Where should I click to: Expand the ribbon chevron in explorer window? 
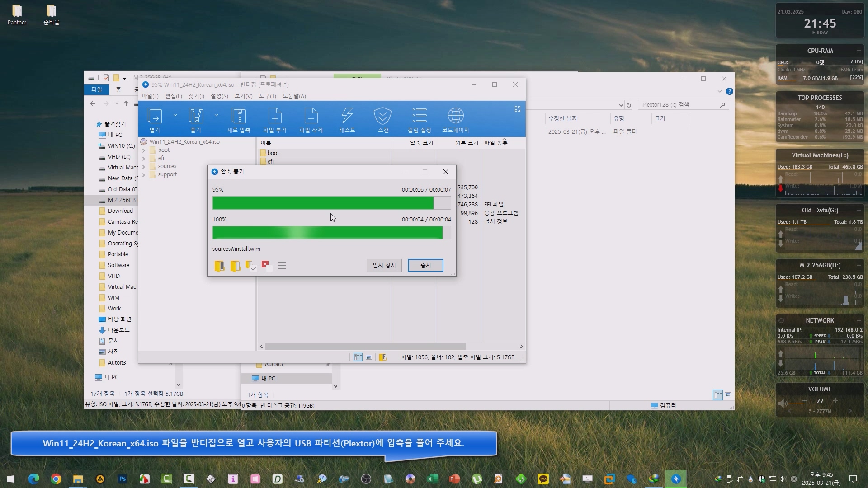pyautogui.click(x=719, y=91)
